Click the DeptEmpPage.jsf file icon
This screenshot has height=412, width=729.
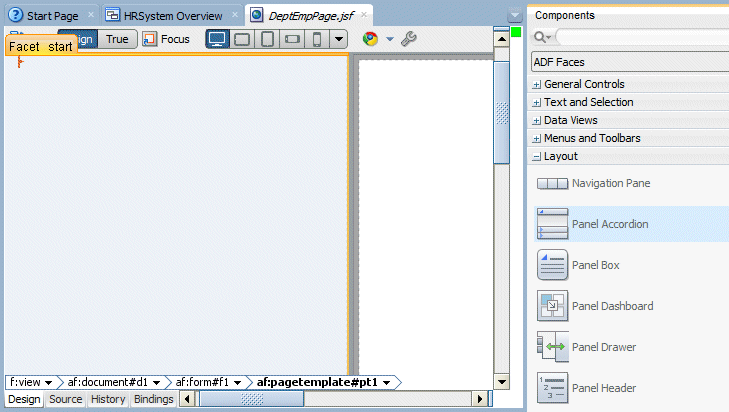click(x=256, y=15)
